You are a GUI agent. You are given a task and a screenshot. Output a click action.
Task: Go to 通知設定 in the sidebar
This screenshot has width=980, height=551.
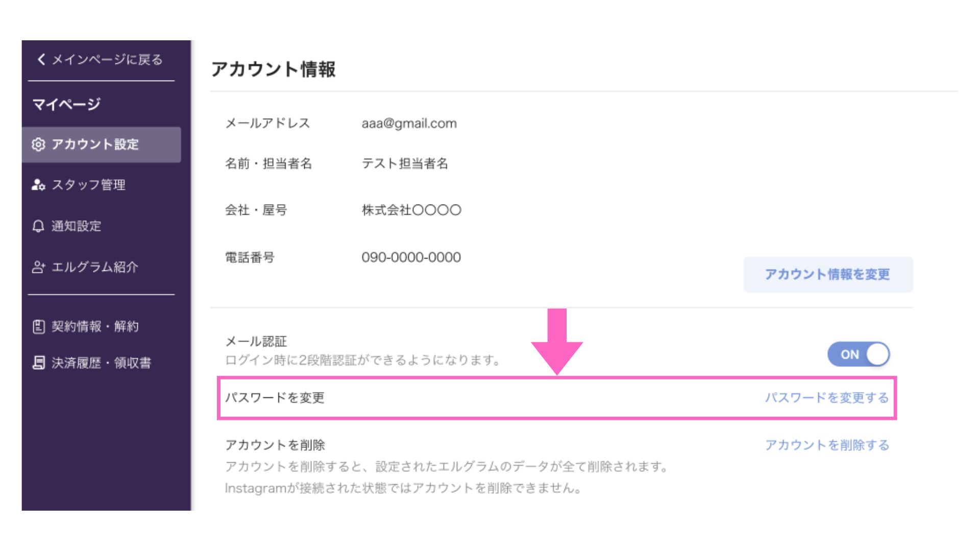coord(77,226)
